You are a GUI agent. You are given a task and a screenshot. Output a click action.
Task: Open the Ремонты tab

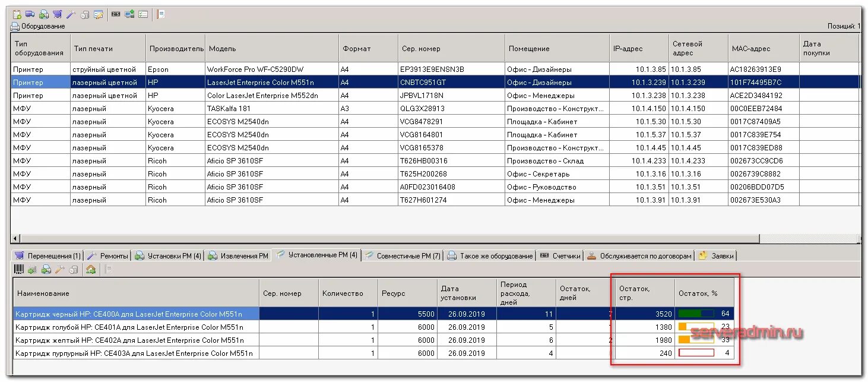[107, 256]
